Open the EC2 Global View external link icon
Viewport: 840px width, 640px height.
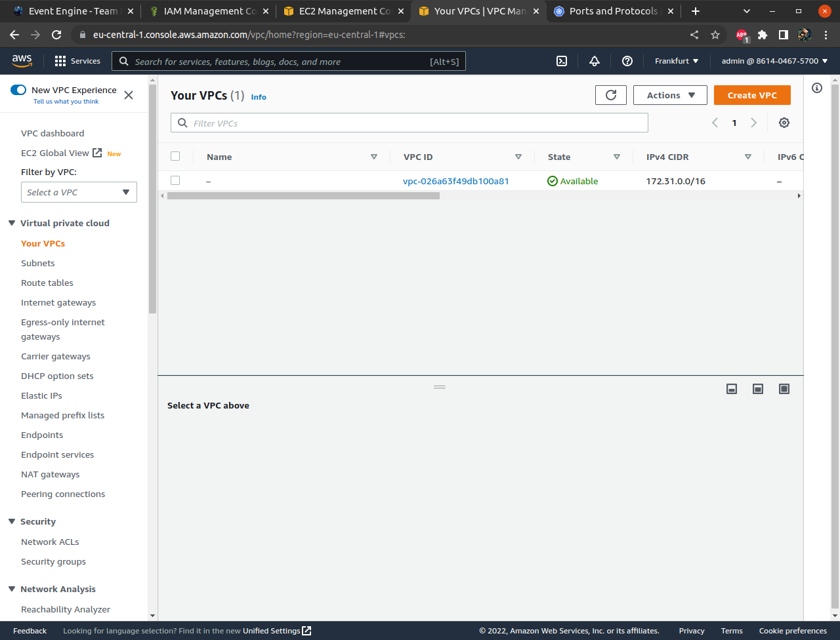tap(97, 153)
